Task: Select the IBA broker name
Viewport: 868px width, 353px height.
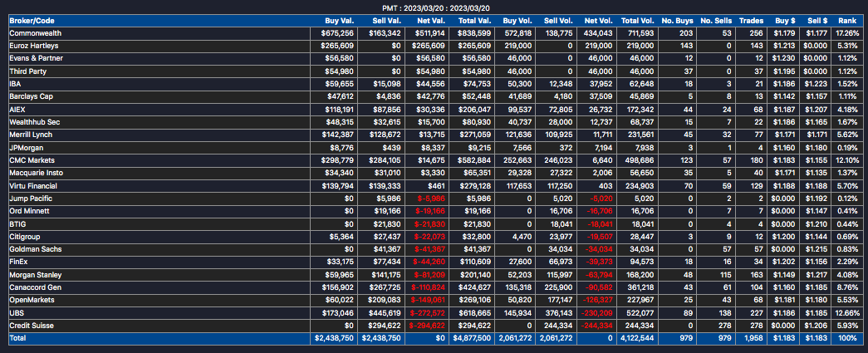Action: [15, 84]
